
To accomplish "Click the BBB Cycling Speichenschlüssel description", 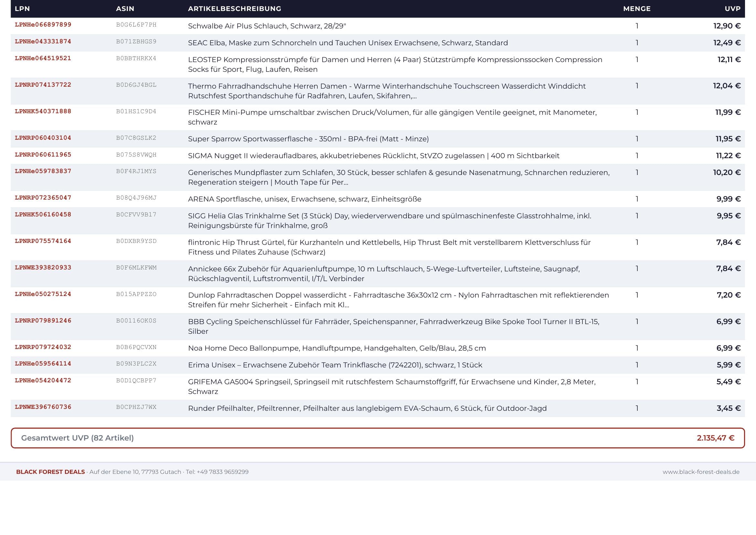I will [x=393, y=326].
